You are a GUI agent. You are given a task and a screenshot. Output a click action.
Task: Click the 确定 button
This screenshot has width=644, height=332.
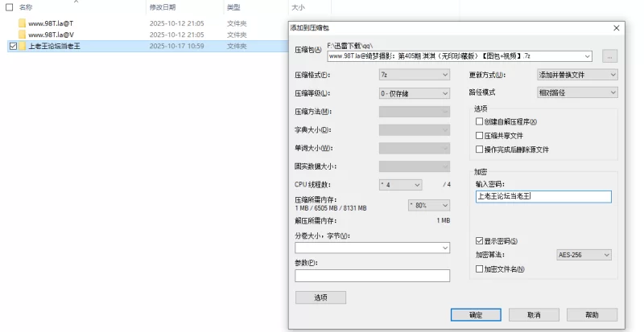(476, 314)
